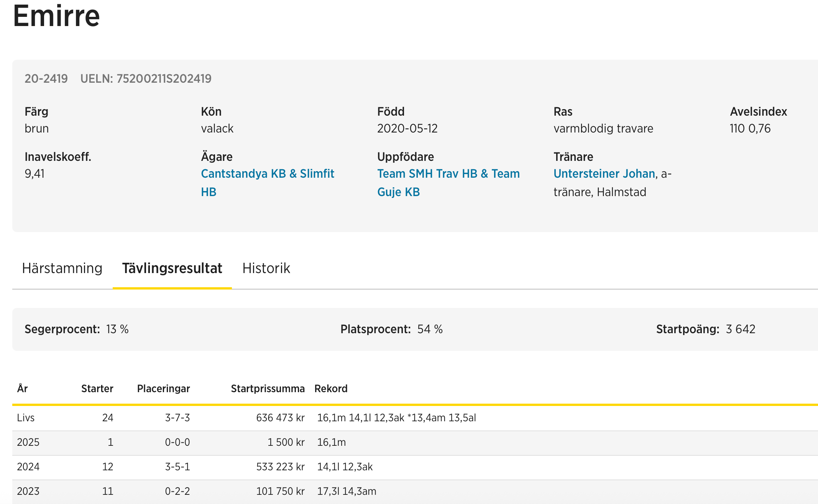Click the Avelsindex value 110 0,76
The width and height of the screenshot is (818, 504).
tap(750, 129)
